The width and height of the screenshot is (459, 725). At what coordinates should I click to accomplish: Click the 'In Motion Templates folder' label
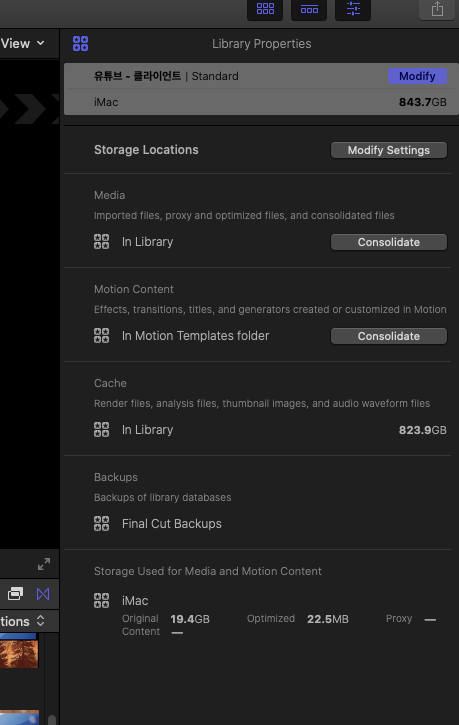coord(196,336)
